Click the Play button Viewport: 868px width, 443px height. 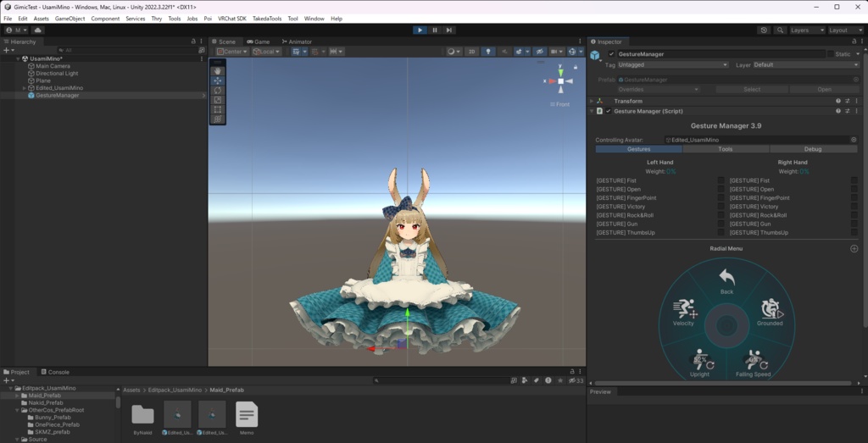420,30
